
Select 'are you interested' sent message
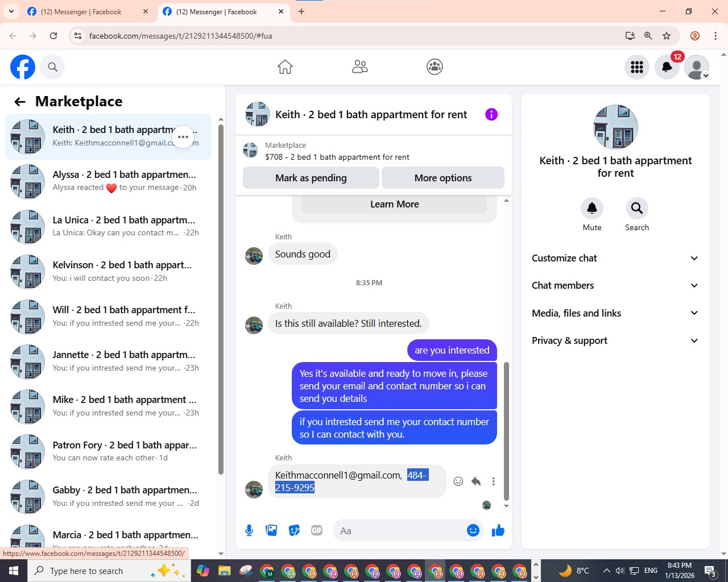pyautogui.click(x=452, y=350)
